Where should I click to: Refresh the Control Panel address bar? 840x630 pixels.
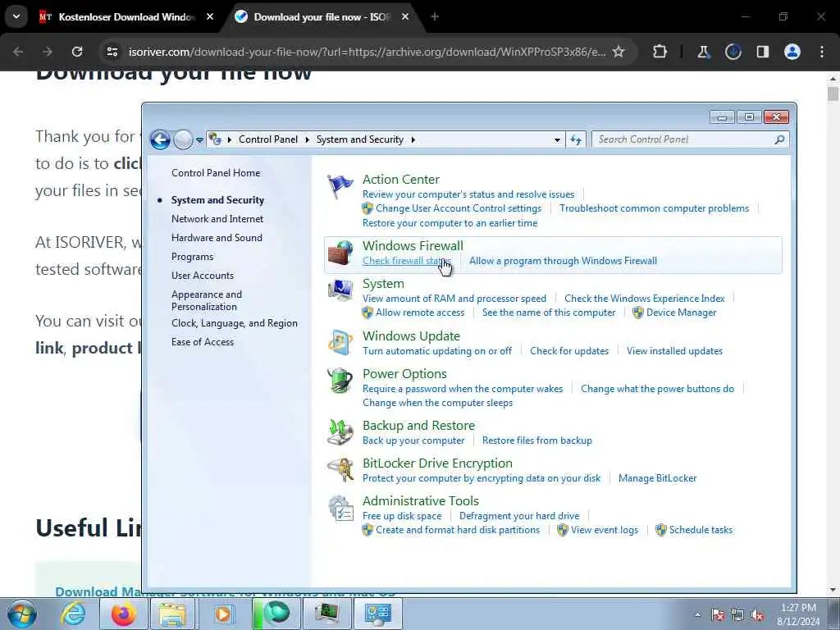576,139
